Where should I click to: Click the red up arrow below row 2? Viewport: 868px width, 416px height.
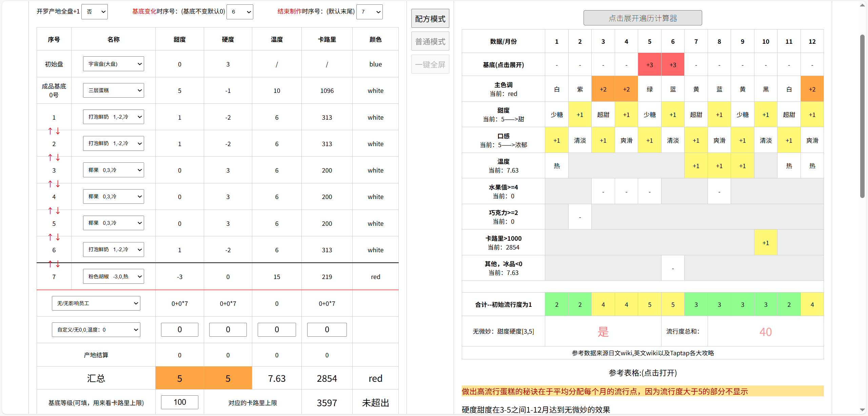50,157
